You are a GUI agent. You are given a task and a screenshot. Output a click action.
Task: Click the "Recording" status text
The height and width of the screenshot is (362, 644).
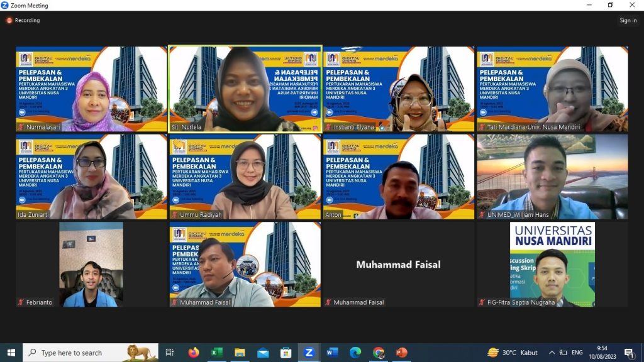point(27,21)
